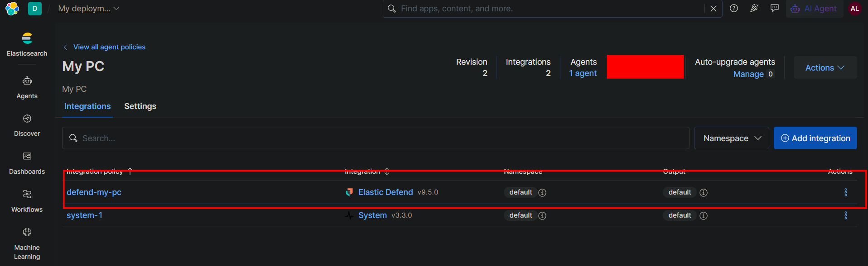Viewport: 868px width, 266px height.
Task: Open the Help menu question-mark icon
Action: tap(734, 9)
